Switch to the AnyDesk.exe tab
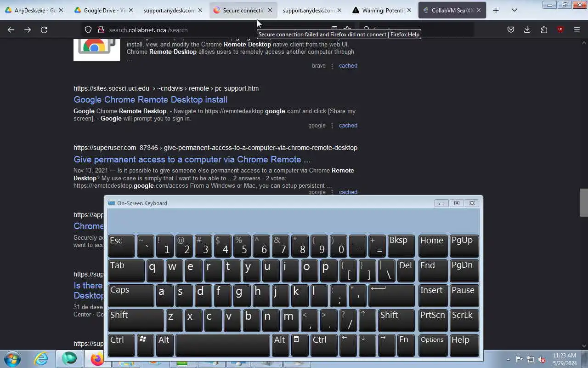The height and width of the screenshot is (368, 588). coord(34,10)
